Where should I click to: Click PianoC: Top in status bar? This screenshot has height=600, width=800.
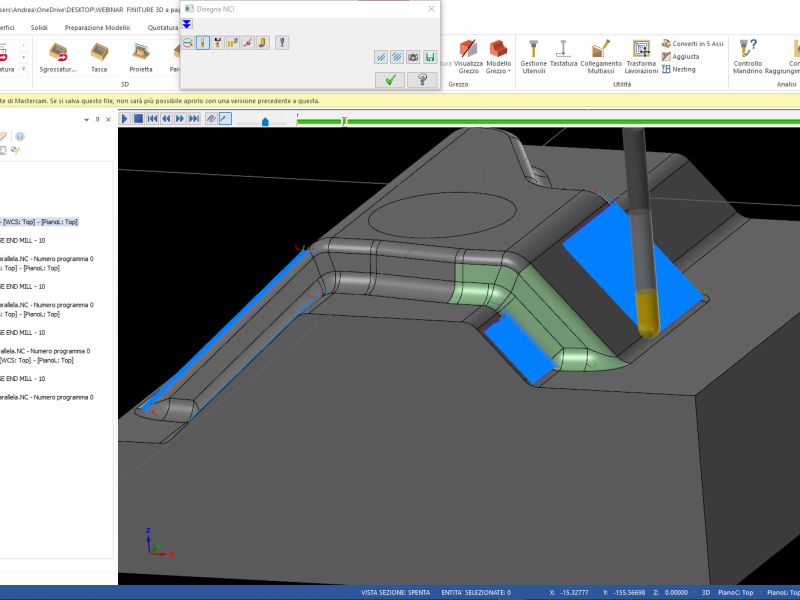[735, 592]
